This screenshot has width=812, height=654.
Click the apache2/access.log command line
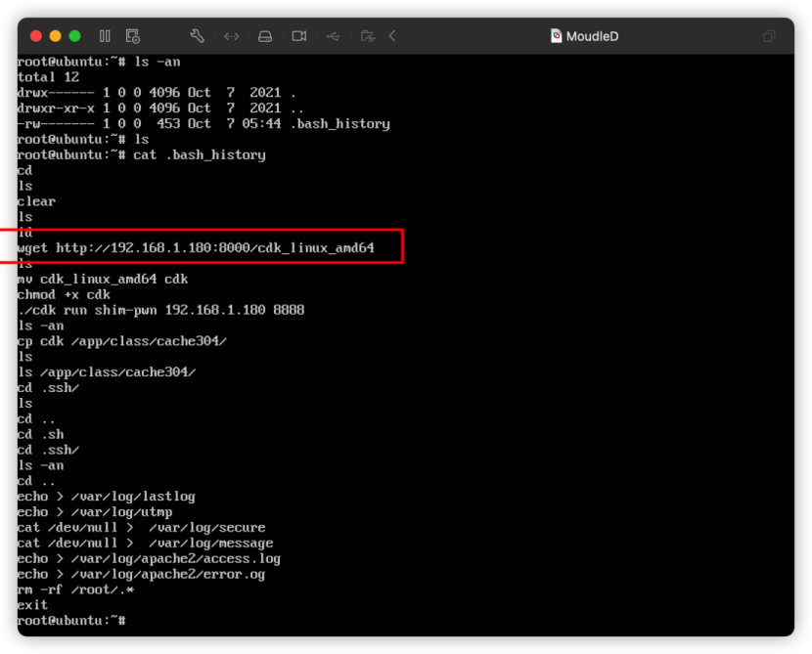click(x=149, y=559)
